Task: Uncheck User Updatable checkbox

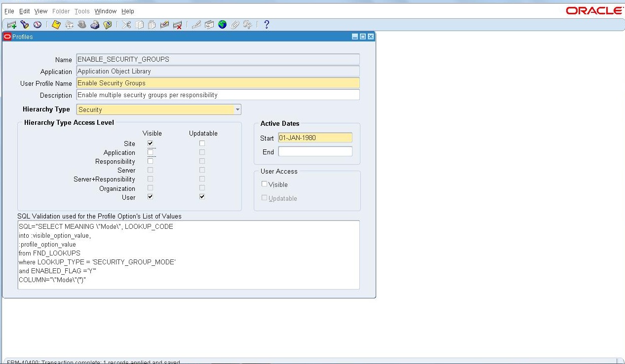Action: [201, 196]
